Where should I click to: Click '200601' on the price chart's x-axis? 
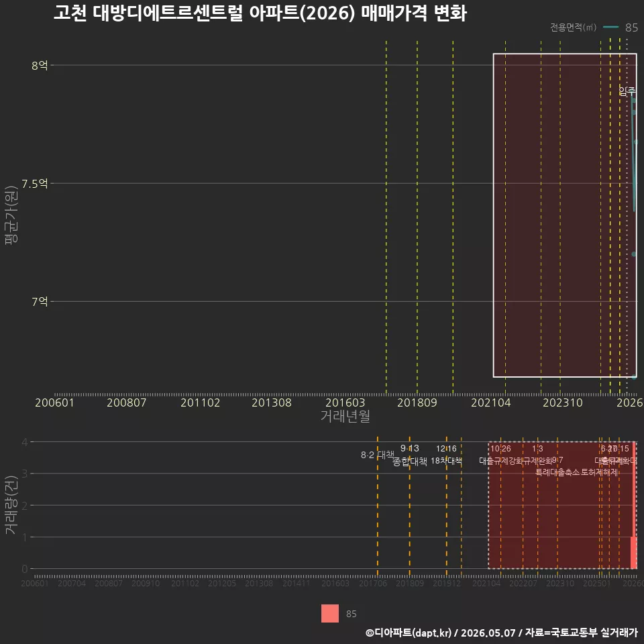54,402
